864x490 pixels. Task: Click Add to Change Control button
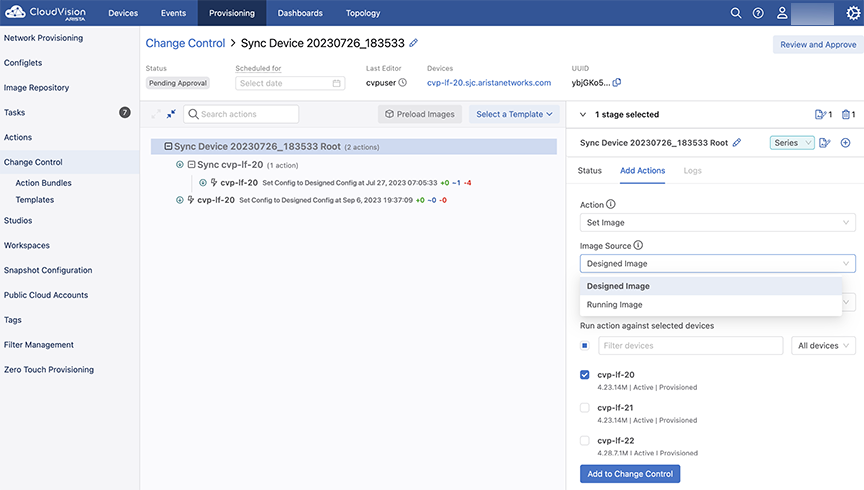(x=630, y=474)
